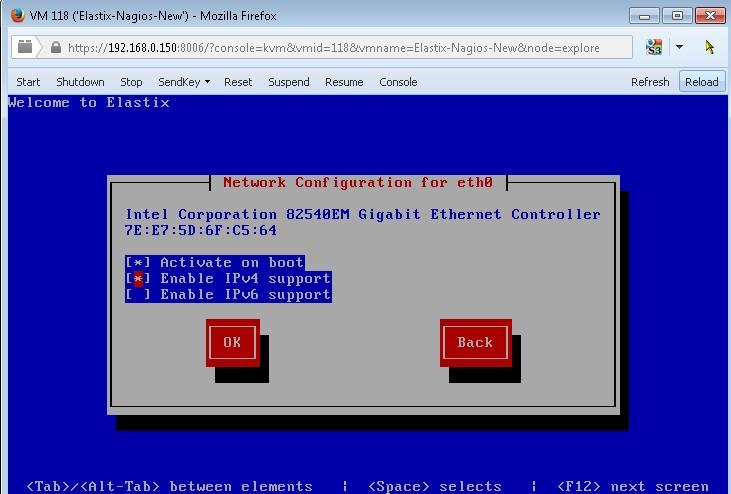Reset the virtual machine
731x494 pixels.
point(238,82)
